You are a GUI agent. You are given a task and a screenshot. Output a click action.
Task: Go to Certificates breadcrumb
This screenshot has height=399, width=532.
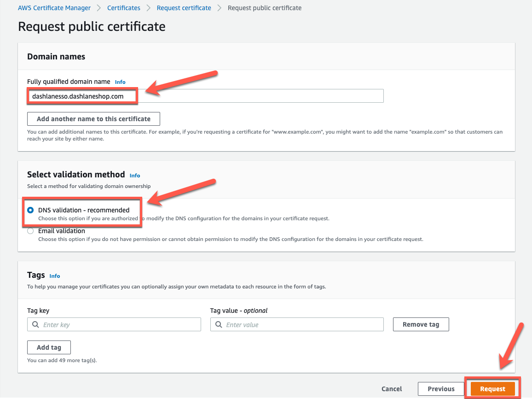(x=123, y=8)
